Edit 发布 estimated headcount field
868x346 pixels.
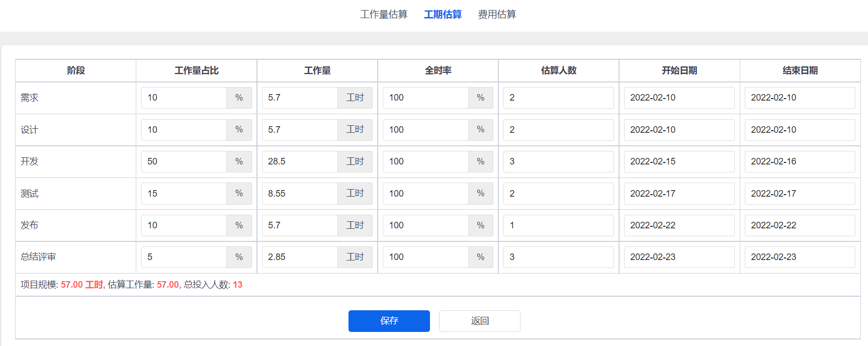click(x=558, y=225)
